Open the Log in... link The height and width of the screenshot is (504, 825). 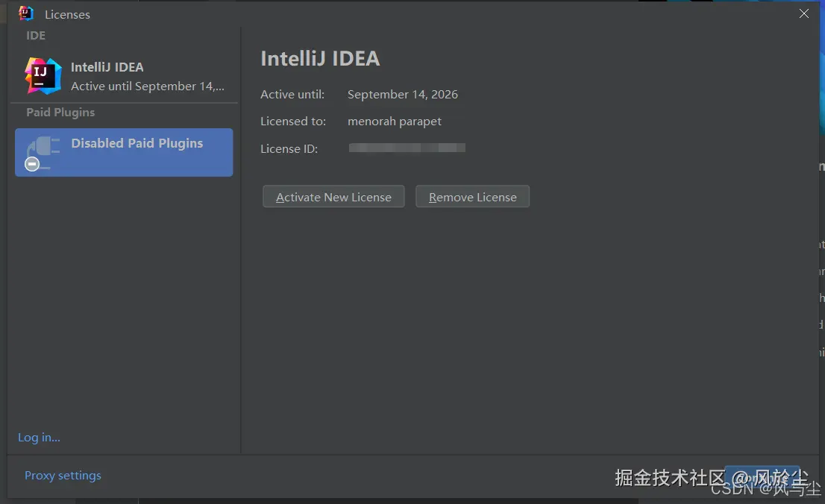point(39,438)
